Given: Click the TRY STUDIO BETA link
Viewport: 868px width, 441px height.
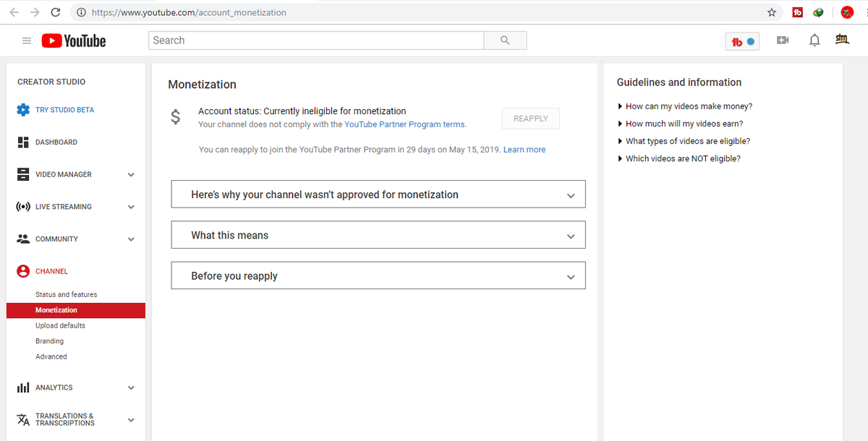Looking at the screenshot, I should [x=64, y=110].
